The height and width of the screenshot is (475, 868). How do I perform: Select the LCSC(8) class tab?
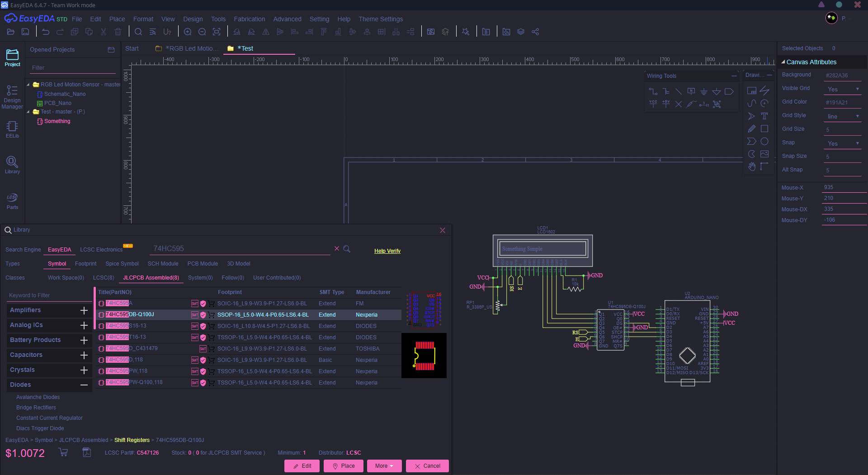click(x=104, y=278)
